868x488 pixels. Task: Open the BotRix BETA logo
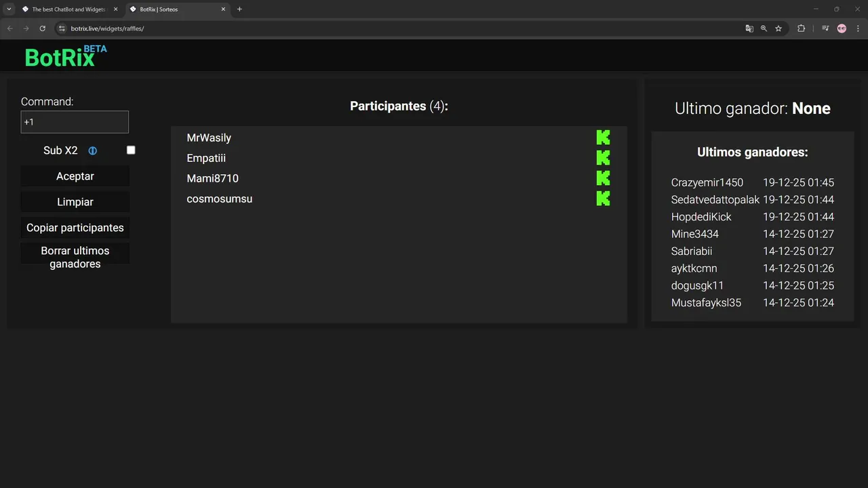[66, 56]
